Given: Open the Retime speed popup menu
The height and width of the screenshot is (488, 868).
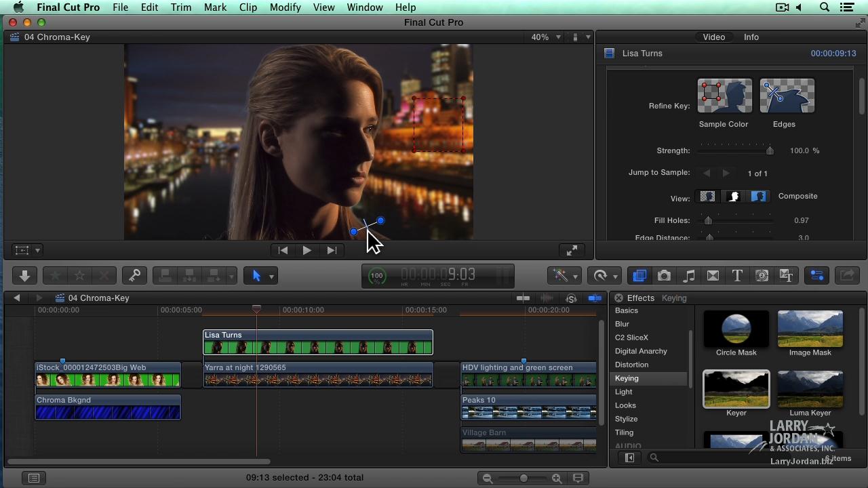Looking at the screenshot, I should 605,276.
